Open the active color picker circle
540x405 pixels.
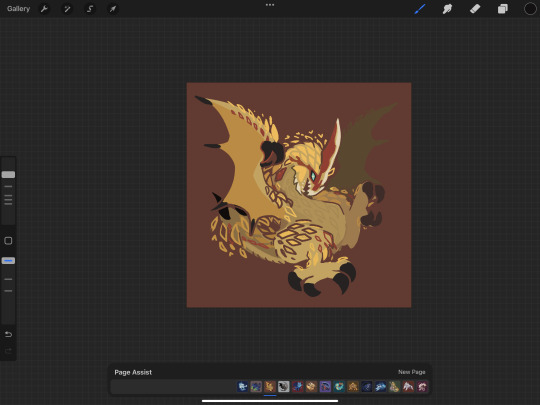click(530, 9)
